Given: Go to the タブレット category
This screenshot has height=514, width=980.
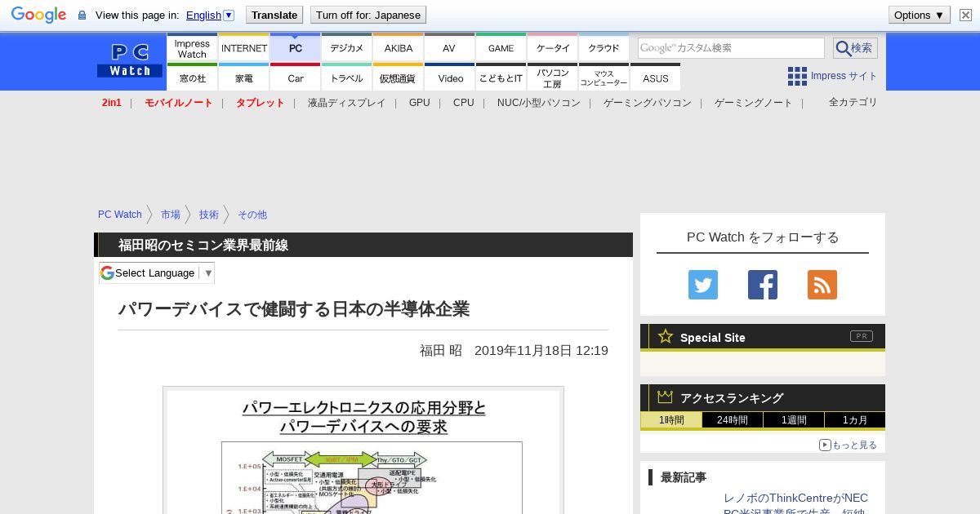Looking at the screenshot, I should (261, 103).
